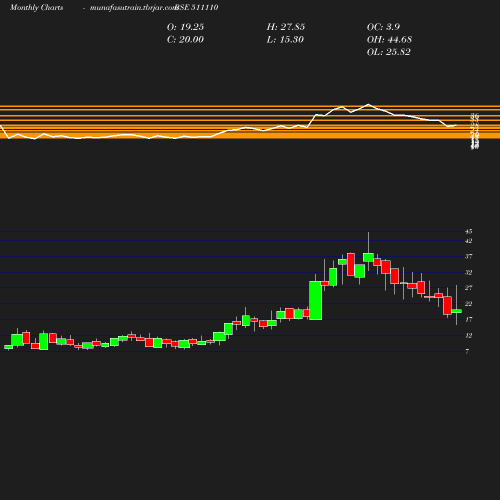500x500 pixels.
Task: Click the "OL: 25.82" value
Action: click(x=389, y=52)
